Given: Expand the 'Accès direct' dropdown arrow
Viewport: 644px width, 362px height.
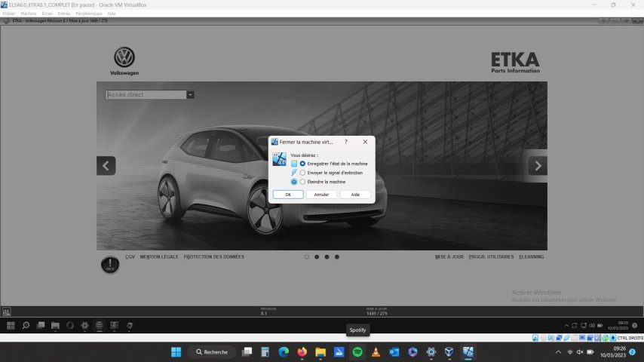Looking at the screenshot, I should (x=190, y=94).
